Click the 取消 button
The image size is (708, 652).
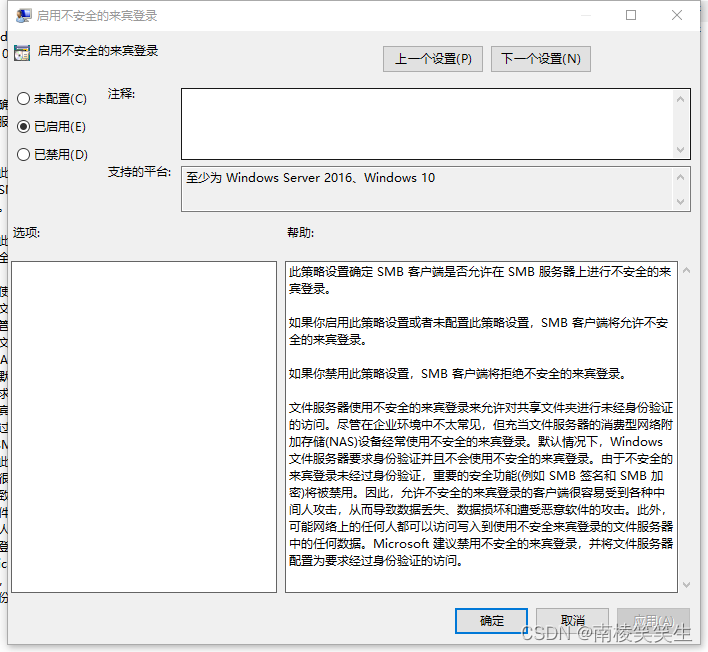572,621
